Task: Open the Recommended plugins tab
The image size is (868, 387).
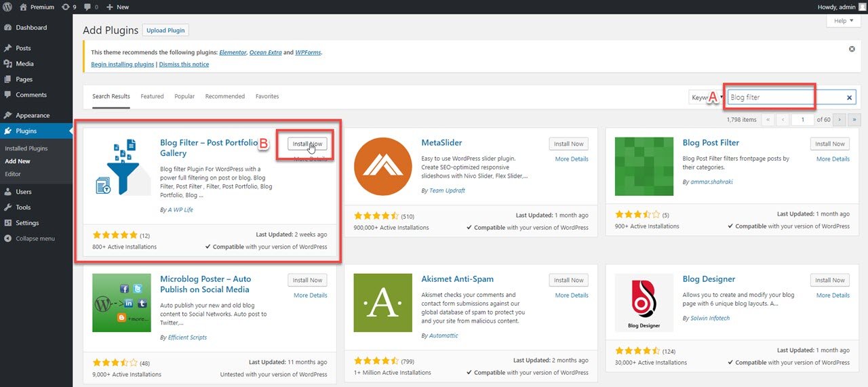Action: tap(224, 96)
